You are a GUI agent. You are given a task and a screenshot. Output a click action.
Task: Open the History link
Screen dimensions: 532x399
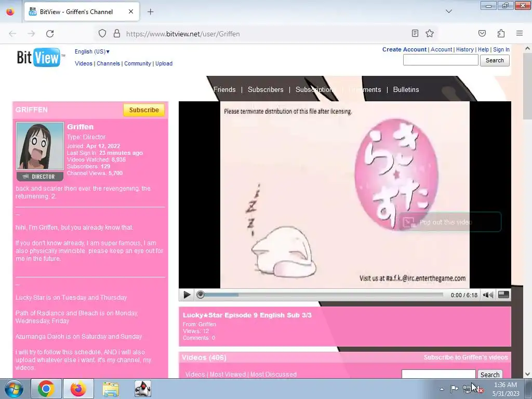465,49
